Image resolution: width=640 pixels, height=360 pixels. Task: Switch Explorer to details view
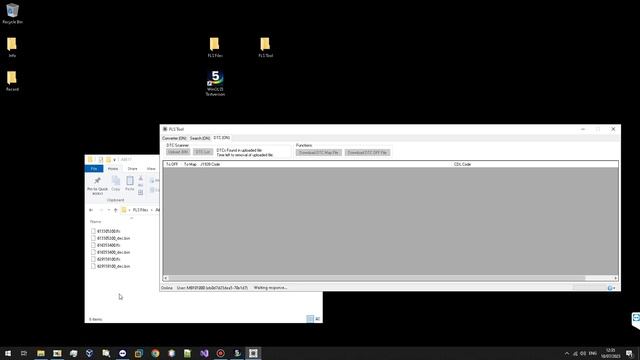click(310, 319)
